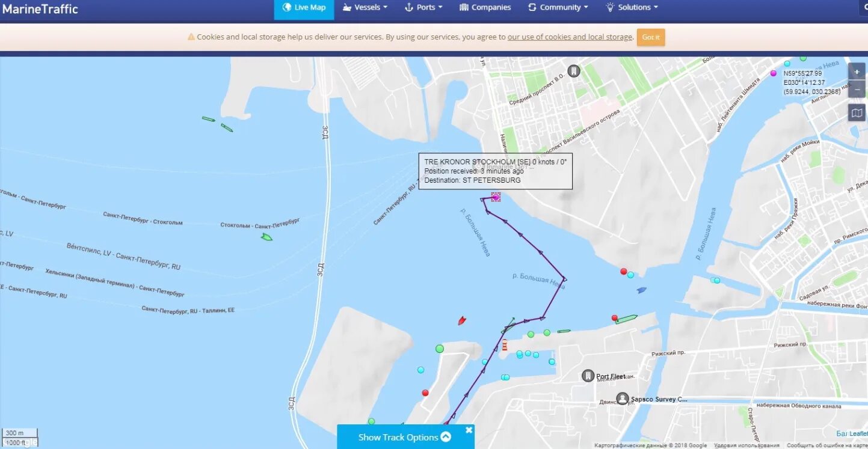The width and height of the screenshot is (868, 449).
Task: Zoom in the map with plus button
Action: click(x=857, y=72)
